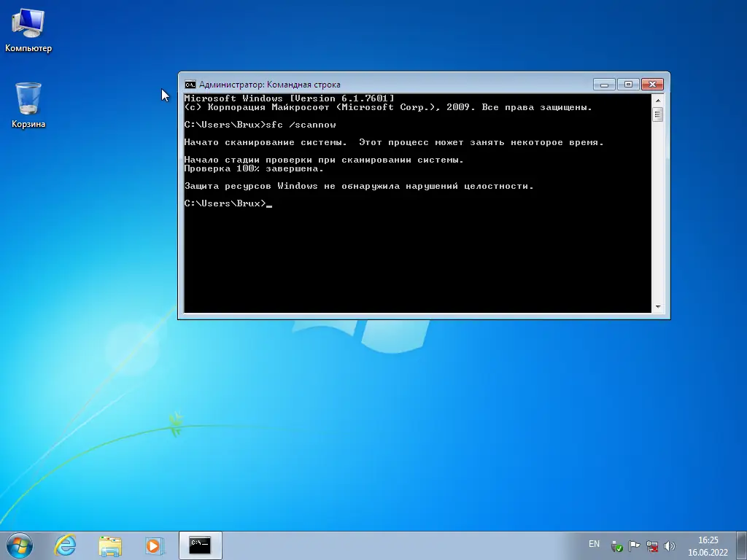Open the Command Prompt system menu icon
Image resolution: width=747 pixels, height=560 pixels.
point(190,84)
